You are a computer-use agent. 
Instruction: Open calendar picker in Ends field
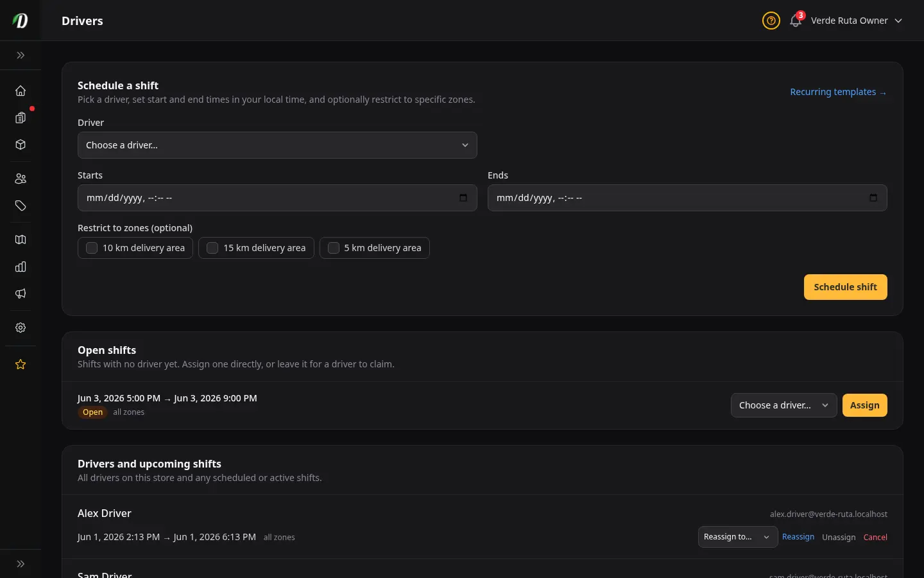tap(873, 198)
